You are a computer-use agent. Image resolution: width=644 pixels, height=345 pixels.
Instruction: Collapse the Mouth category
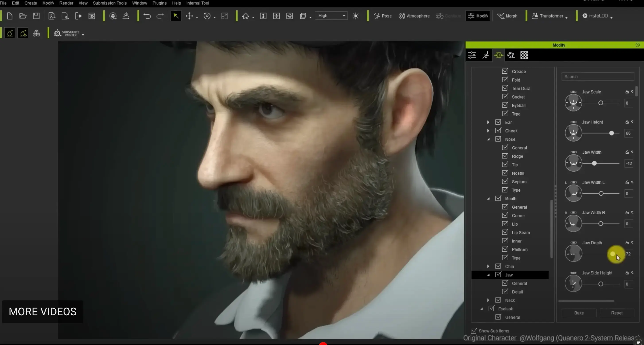coord(489,198)
